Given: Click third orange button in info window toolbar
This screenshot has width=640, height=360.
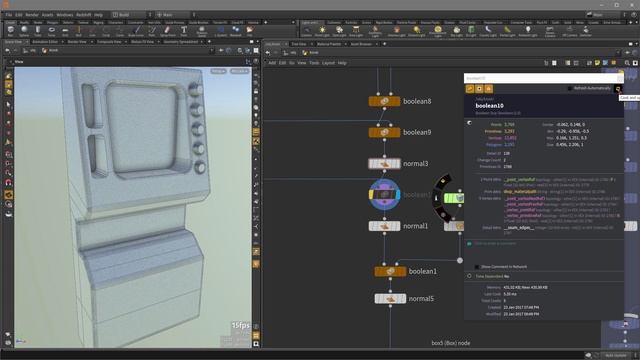Looking at the screenshot, I should 489,89.
